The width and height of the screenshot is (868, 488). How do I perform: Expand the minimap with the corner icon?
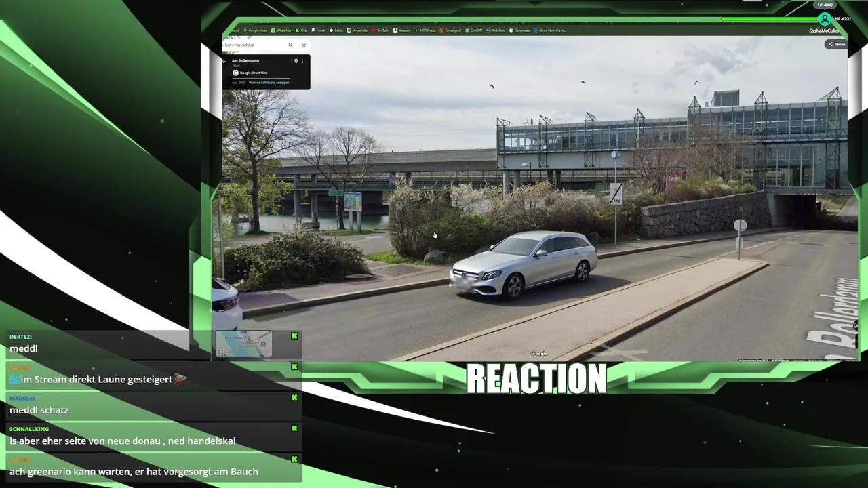coord(221,352)
